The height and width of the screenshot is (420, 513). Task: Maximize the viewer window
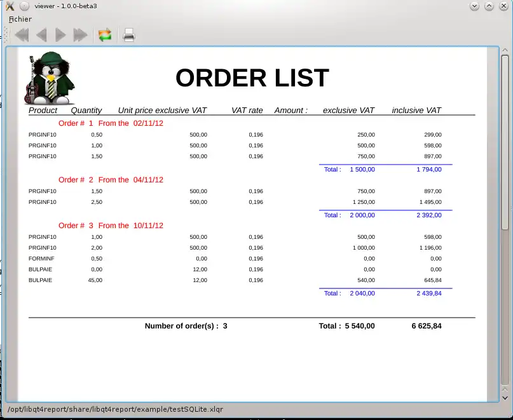pos(489,6)
